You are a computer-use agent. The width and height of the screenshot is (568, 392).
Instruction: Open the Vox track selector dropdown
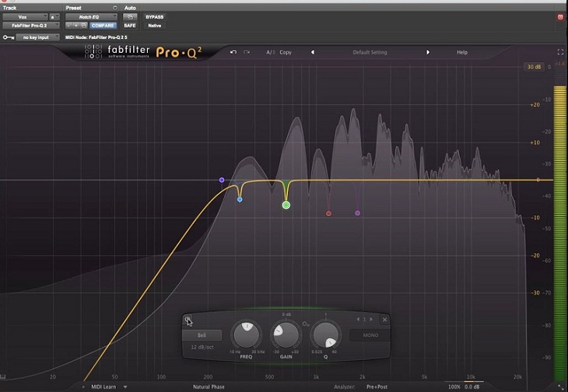(25, 17)
